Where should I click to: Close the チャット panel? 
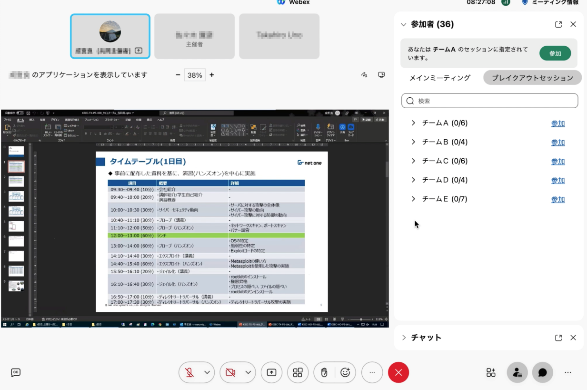click(573, 338)
